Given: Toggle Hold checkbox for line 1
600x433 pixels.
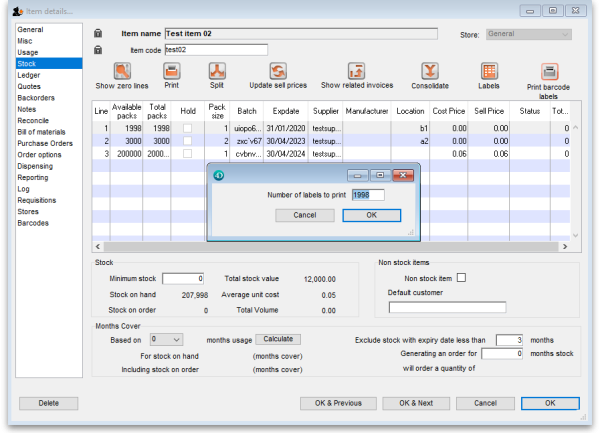Looking at the screenshot, I should click(x=186, y=129).
